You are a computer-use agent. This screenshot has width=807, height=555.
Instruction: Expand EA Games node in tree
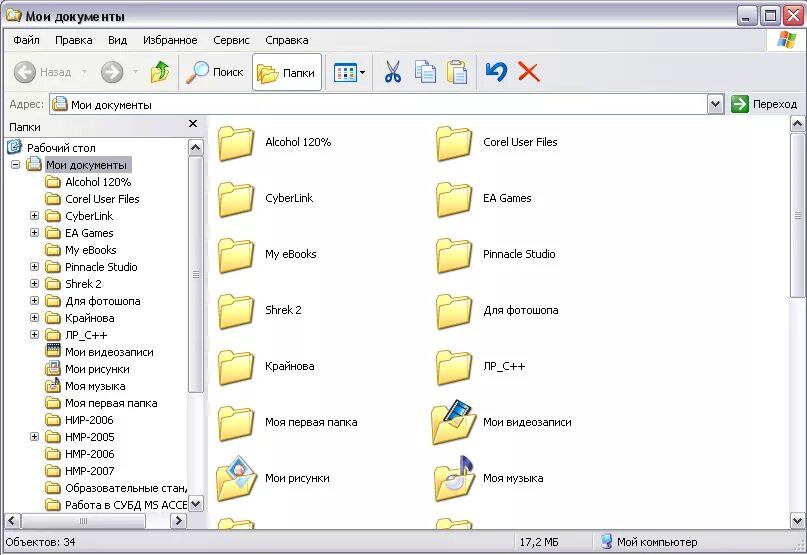pos(34,233)
